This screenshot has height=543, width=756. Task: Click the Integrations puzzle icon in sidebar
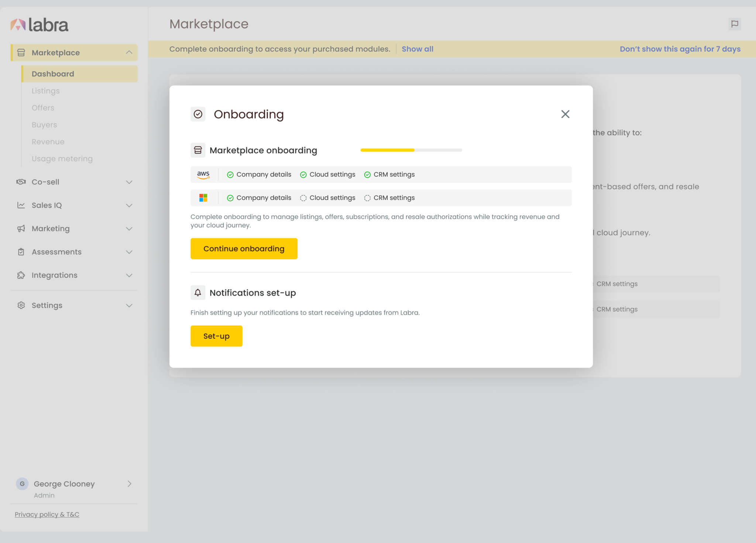click(21, 275)
